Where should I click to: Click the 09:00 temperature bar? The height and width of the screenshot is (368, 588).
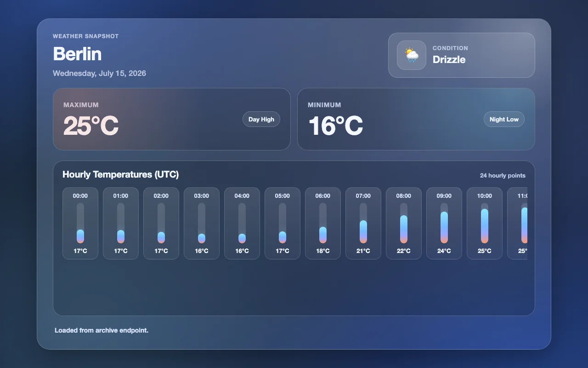pyautogui.click(x=444, y=223)
